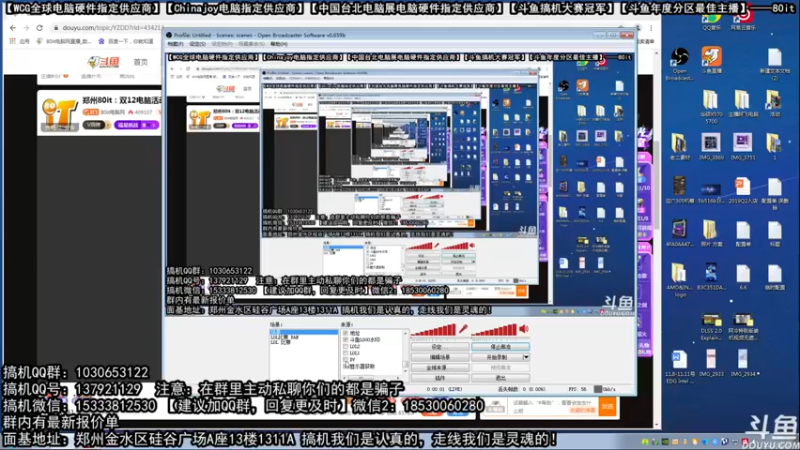800x450 pixels.
Task: Click the 停止串流 button
Action: pos(500,347)
